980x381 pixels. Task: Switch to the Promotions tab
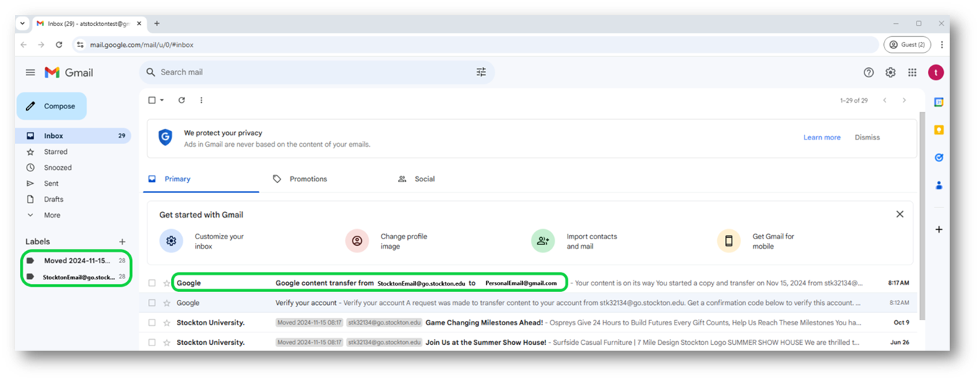pyautogui.click(x=300, y=179)
